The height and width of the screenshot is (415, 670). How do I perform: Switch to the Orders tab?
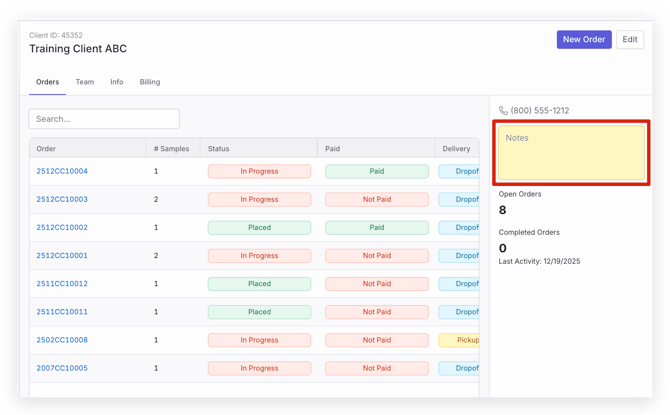[x=47, y=82]
